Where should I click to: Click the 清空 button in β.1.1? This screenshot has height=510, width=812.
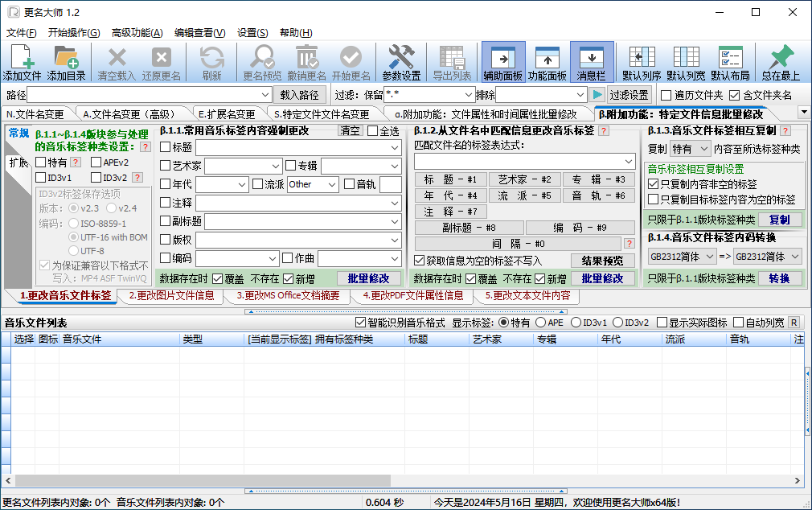click(x=350, y=130)
